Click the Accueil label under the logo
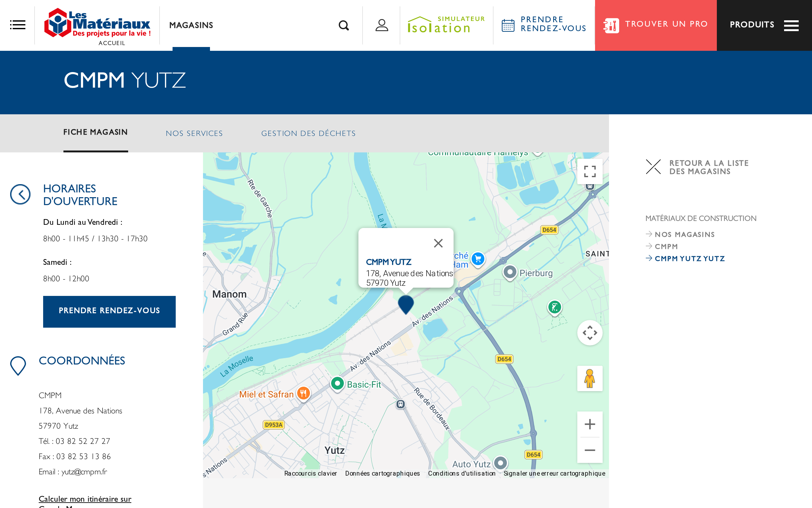This screenshot has width=812, height=508. coord(112,43)
